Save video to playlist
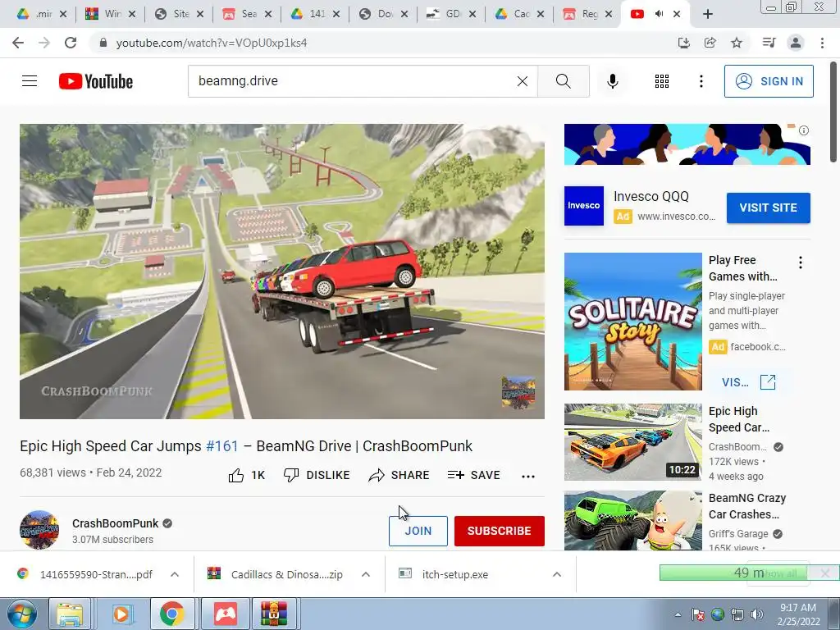 (474, 475)
